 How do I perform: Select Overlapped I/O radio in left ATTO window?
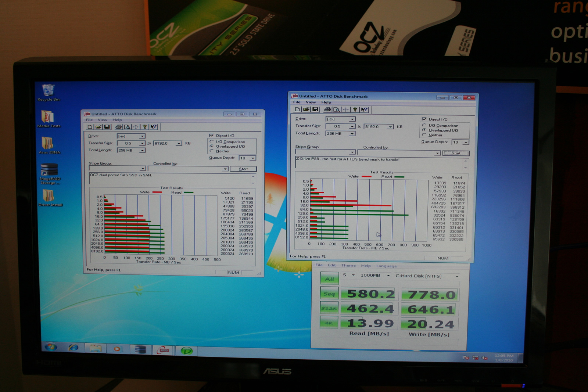tap(212, 146)
